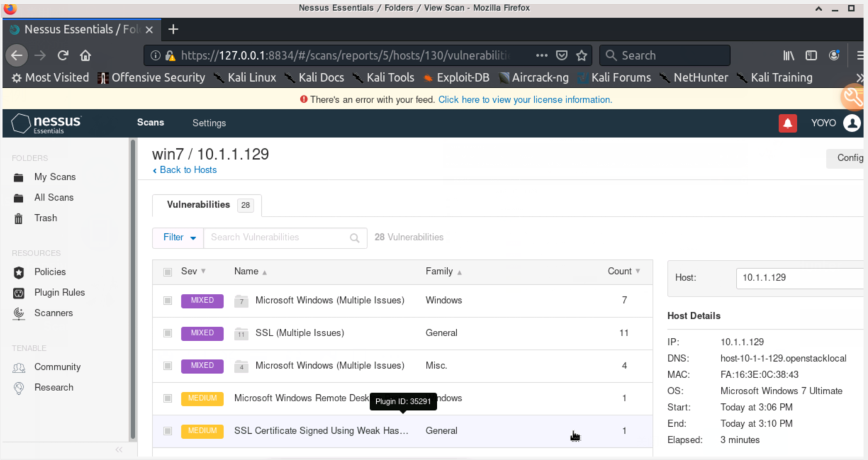Open the Kali Tools bookmark

[x=384, y=77]
